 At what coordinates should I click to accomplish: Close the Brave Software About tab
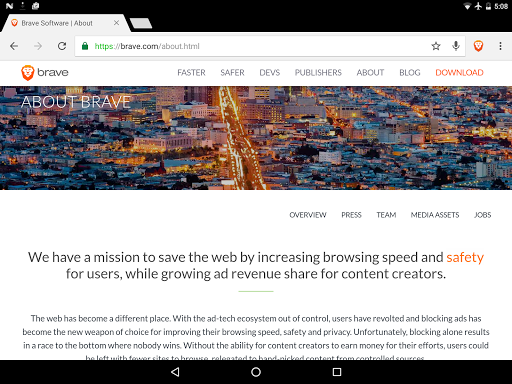tap(116, 23)
